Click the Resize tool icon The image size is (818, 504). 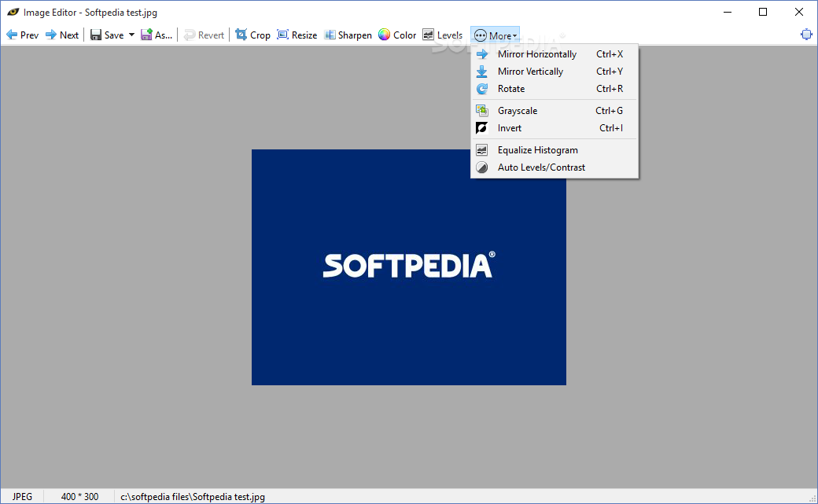coord(282,35)
